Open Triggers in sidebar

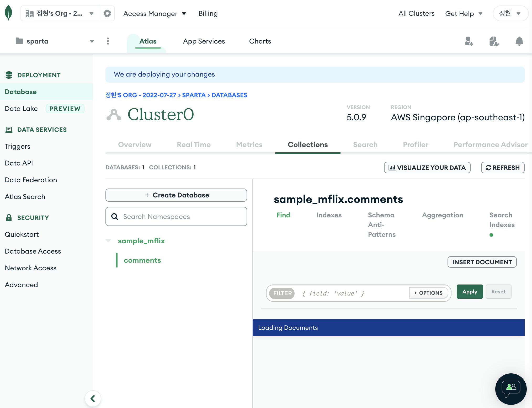[18, 146]
